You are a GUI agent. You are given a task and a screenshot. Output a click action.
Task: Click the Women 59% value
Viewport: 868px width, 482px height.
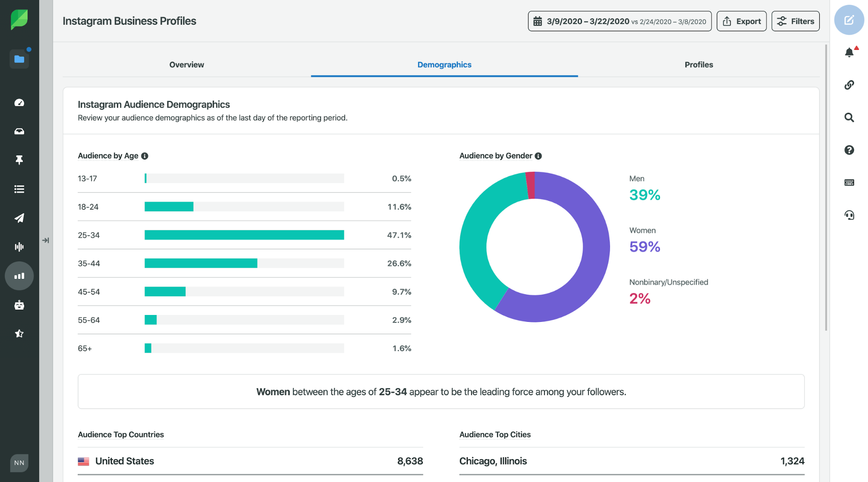(x=645, y=247)
